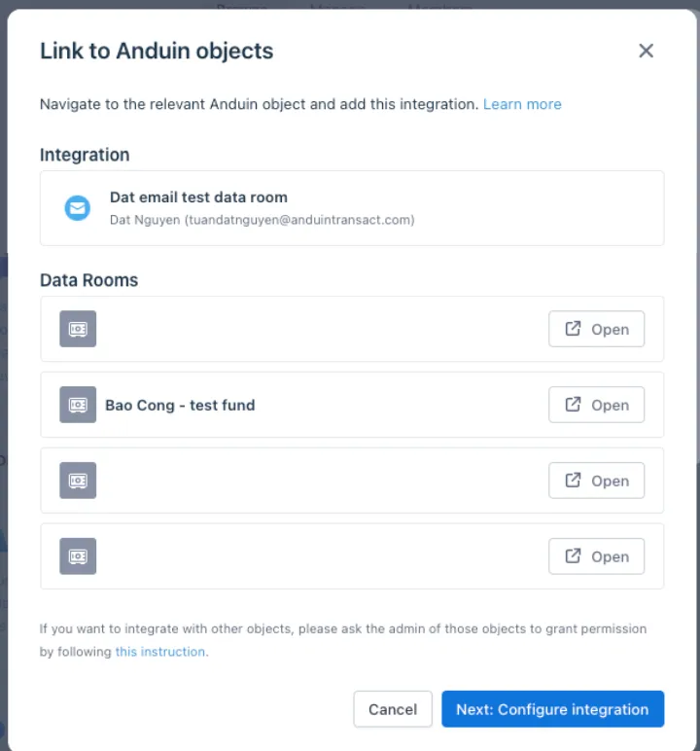Open Bao Cong - test fund data room
The image size is (700, 751).
click(597, 405)
